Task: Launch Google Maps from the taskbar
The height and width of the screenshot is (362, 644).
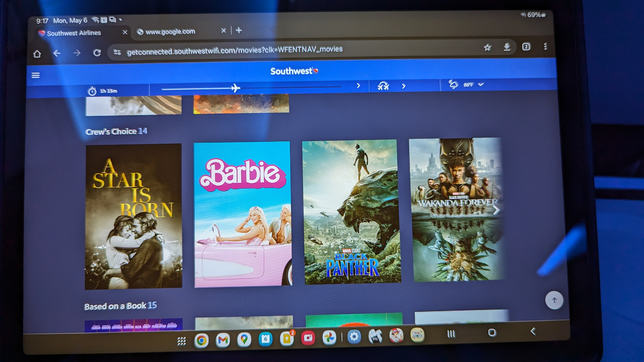Action: coord(244,339)
